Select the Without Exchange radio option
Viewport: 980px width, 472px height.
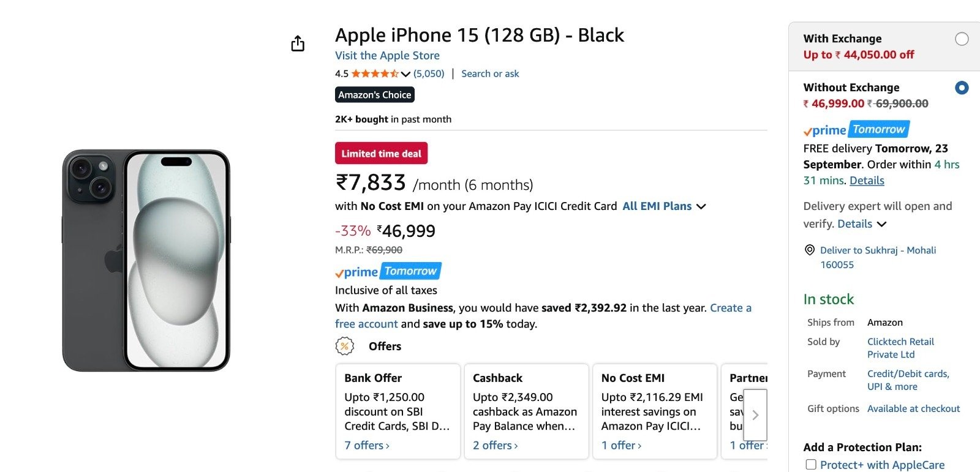[x=962, y=88]
